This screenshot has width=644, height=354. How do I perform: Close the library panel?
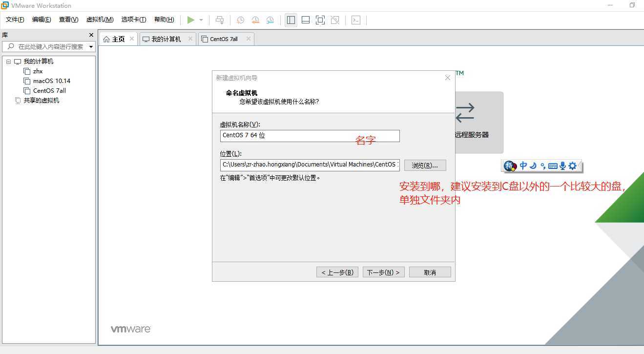(91, 35)
